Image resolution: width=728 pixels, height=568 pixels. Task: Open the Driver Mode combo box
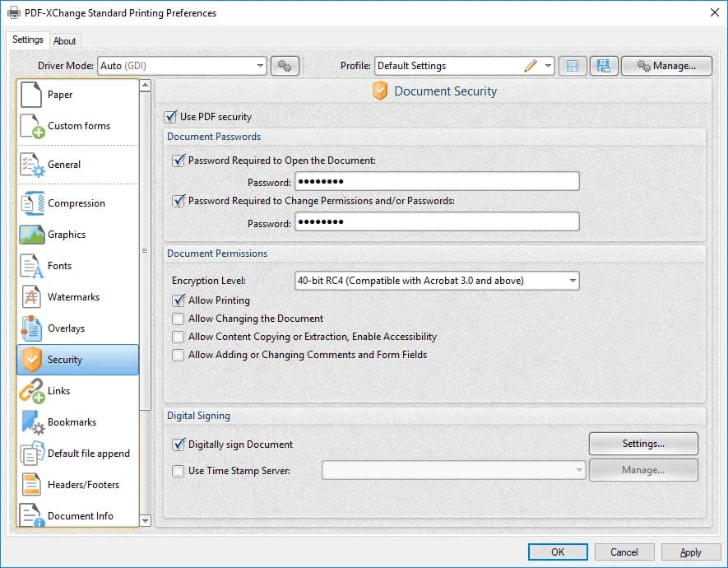(x=182, y=66)
